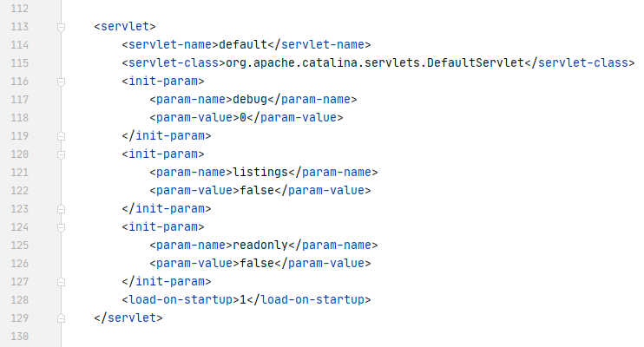Click the "listings" param-name value
This screenshot has height=347, width=644.
click(257, 172)
